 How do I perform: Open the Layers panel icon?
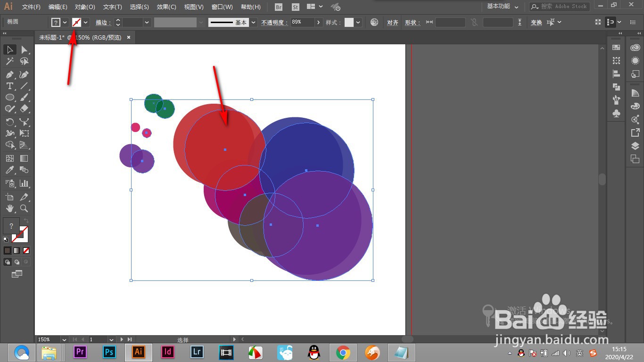635,146
